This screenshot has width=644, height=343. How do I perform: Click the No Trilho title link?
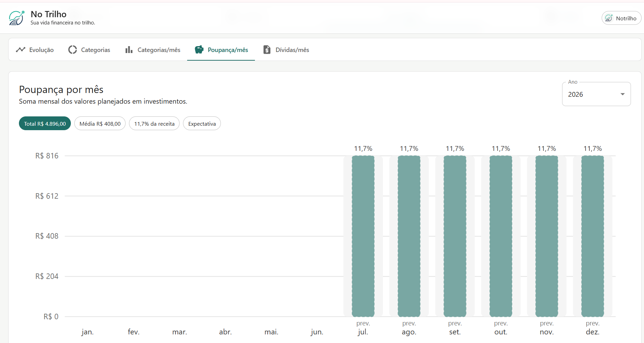[49, 14]
